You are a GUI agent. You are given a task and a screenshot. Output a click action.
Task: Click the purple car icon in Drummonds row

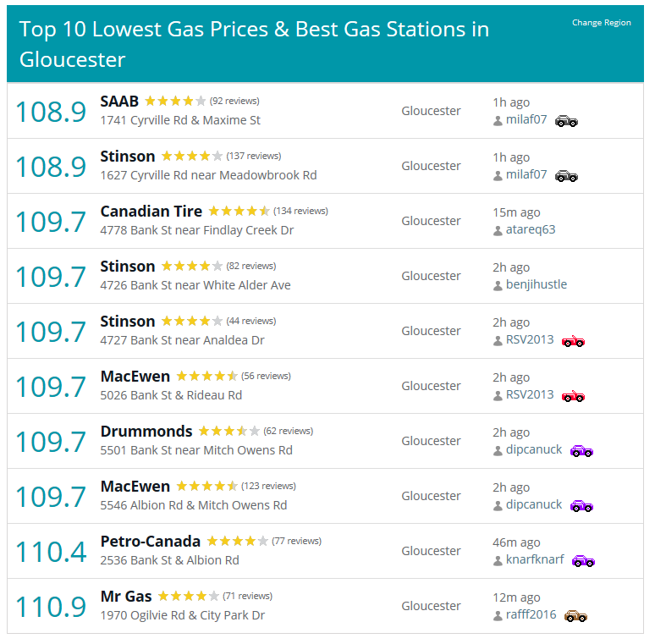click(x=581, y=451)
